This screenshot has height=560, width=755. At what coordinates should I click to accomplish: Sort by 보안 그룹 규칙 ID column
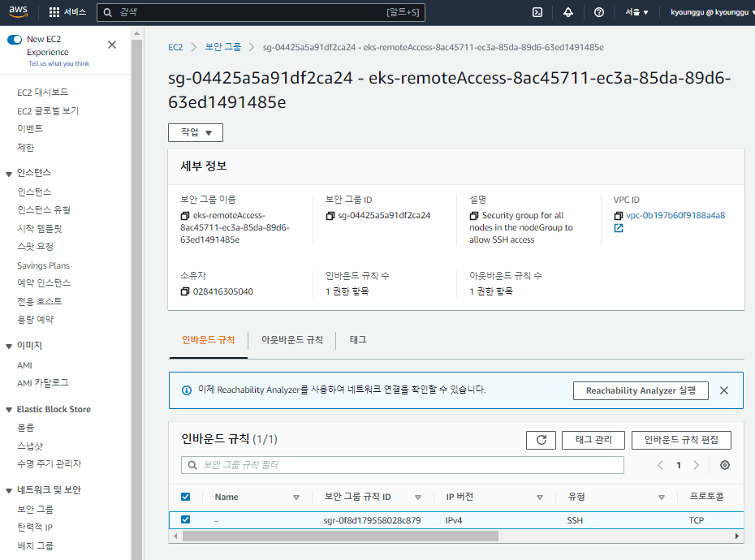(418, 498)
